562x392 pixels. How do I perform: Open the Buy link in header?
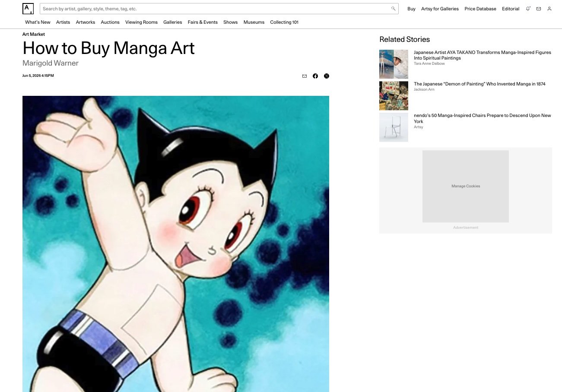[x=411, y=9]
